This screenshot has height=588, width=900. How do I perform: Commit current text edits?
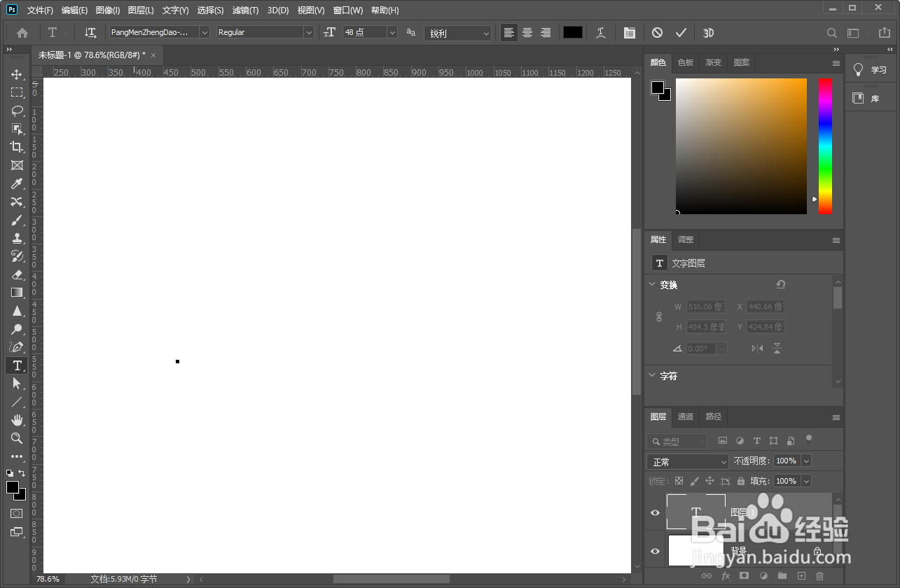pos(681,33)
